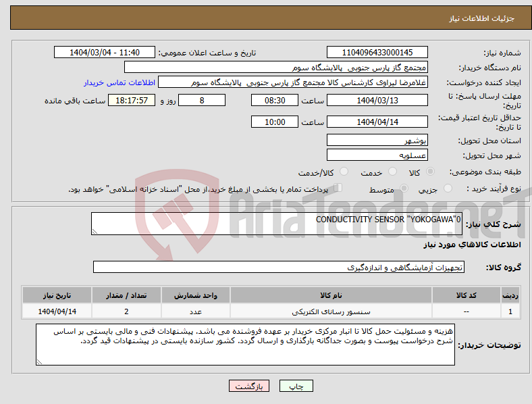This screenshot has height=404, width=532.
Task: Click the price validity date 1404/04/14 field
Action: [377, 122]
